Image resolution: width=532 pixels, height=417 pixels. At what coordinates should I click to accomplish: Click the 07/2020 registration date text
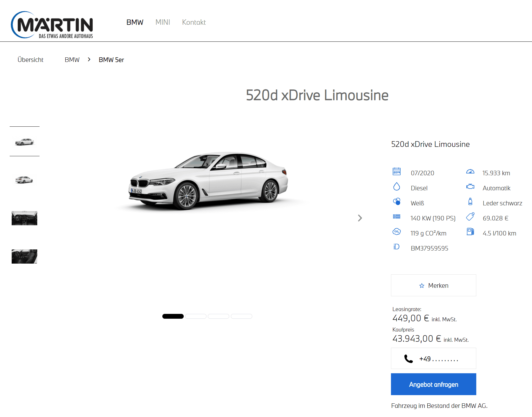(423, 173)
